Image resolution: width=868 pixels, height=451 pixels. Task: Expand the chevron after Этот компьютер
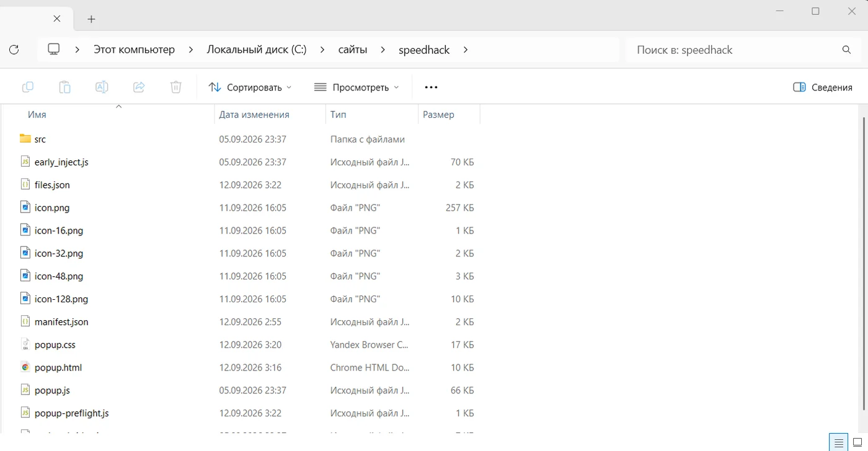point(191,50)
